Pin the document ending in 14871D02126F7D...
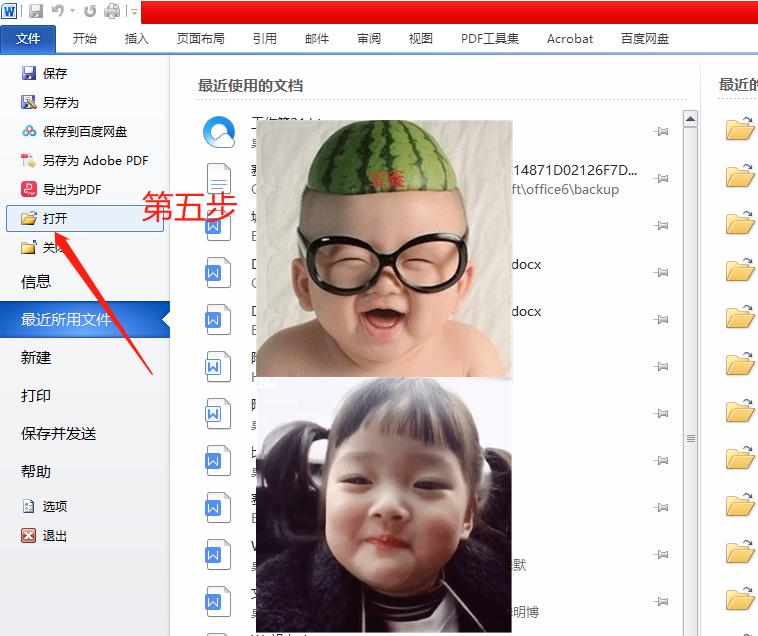 coord(661,179)
